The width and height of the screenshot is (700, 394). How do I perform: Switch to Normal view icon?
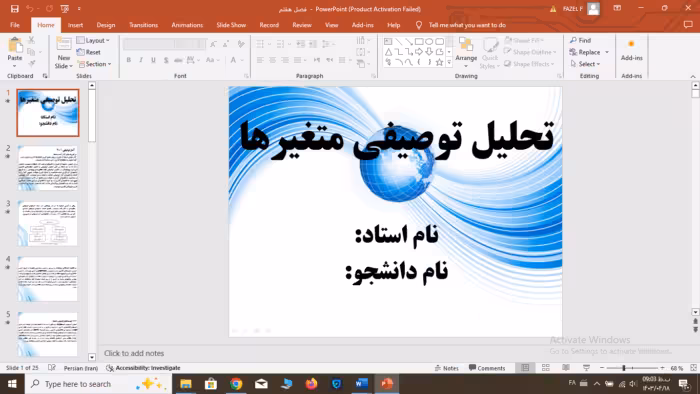pyautogui.click(x=525, y=368)
